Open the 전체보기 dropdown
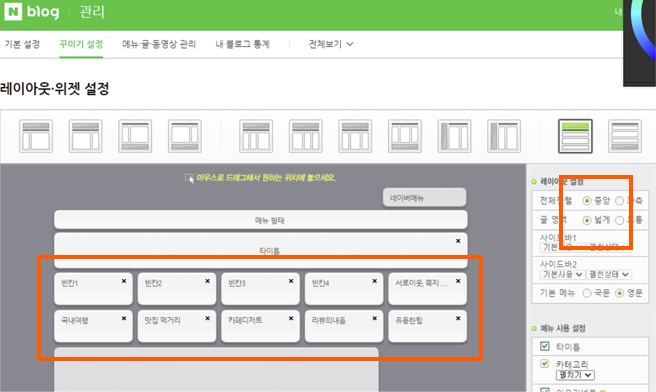The width and height of the screenshot is (656, 392). (331, 44)
